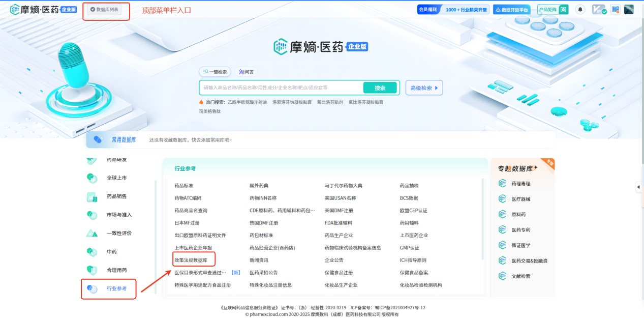Open the GMP认证 link
644x320 pixels.
tap(410, 248)
